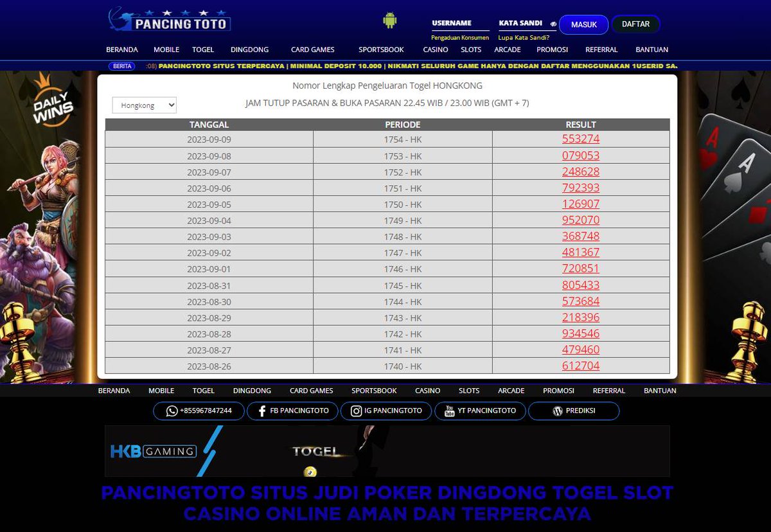
Task: Open BANTUAN in top menu
Action: pos(651,49)
